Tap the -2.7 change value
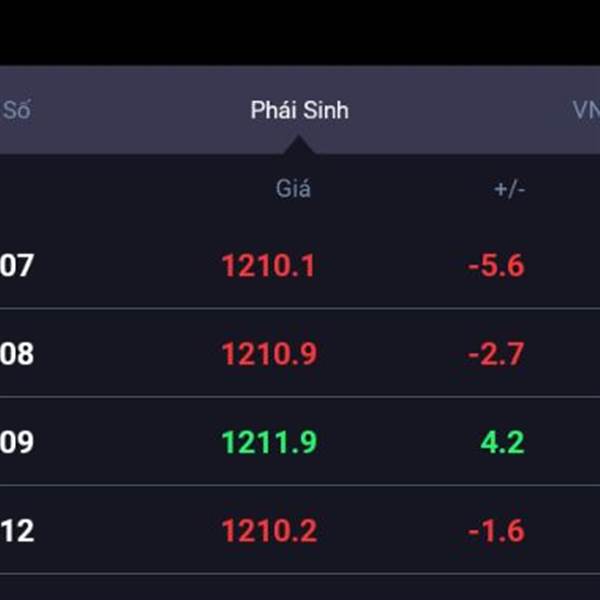 (496, 354)
